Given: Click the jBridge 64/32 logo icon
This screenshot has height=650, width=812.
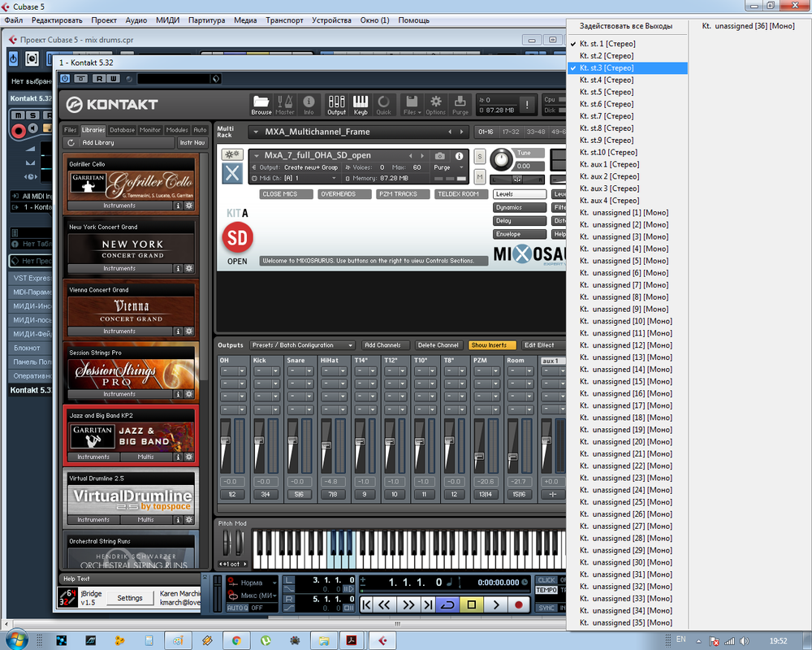Looking at the screenshot, I should point(68,597).
